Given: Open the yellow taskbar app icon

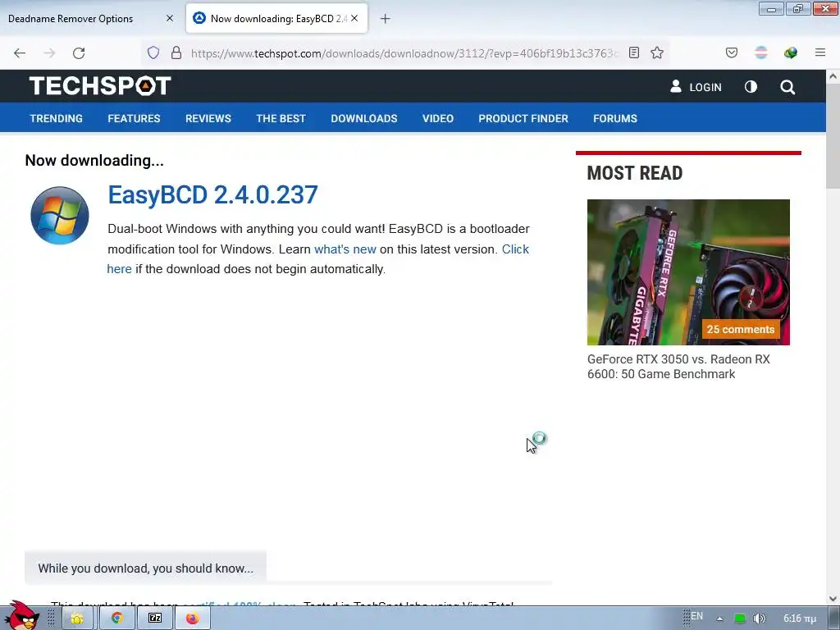Looking at the screenshot, I should (77, 619).
